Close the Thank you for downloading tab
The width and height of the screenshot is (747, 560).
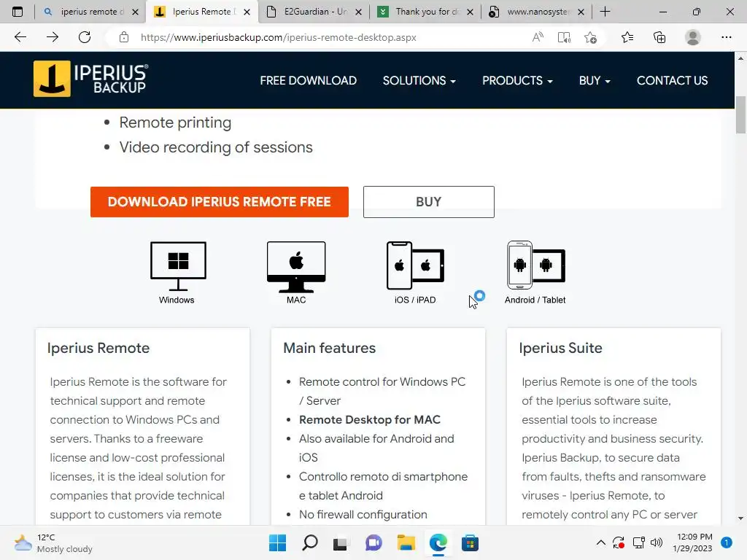coord(471,12)
